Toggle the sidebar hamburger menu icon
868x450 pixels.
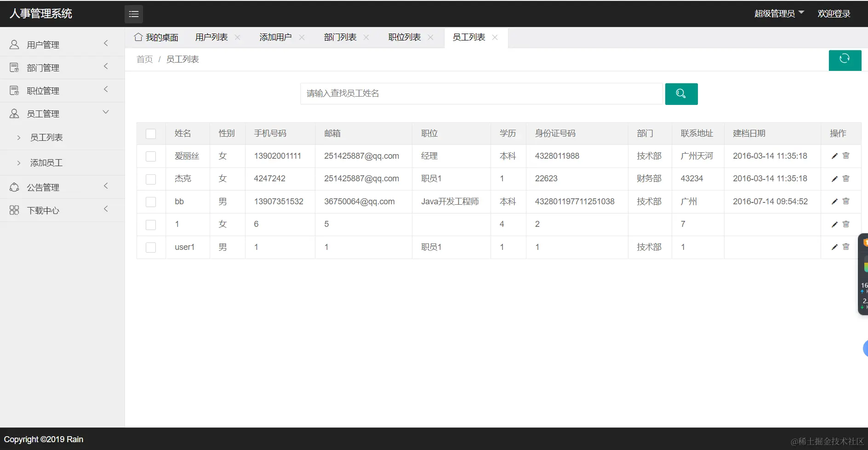tap(134, 14)
